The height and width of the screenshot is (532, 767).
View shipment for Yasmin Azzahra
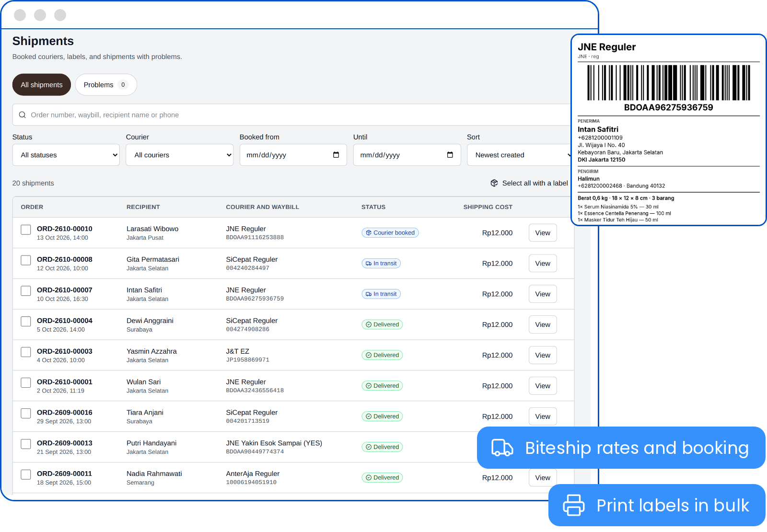(543, 355)
